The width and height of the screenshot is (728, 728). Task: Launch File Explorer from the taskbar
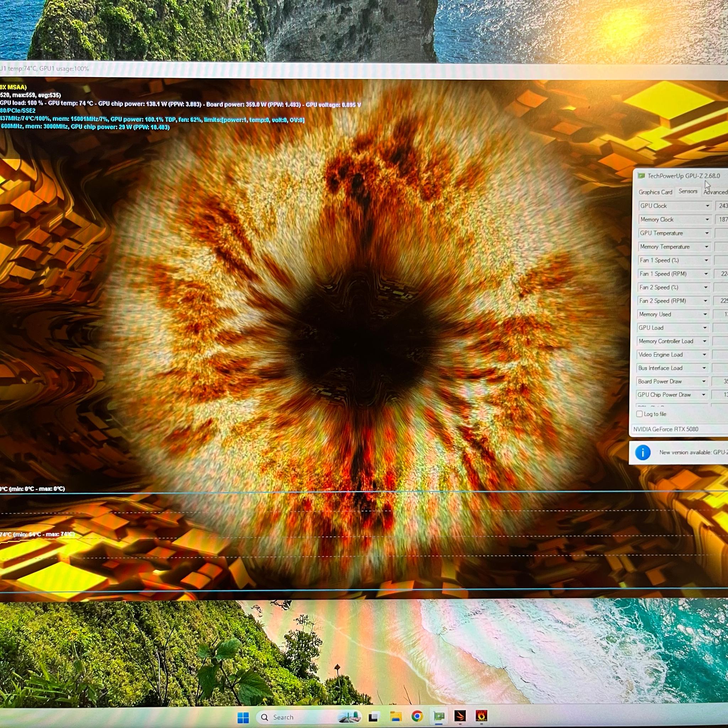[x=395, y=716]
